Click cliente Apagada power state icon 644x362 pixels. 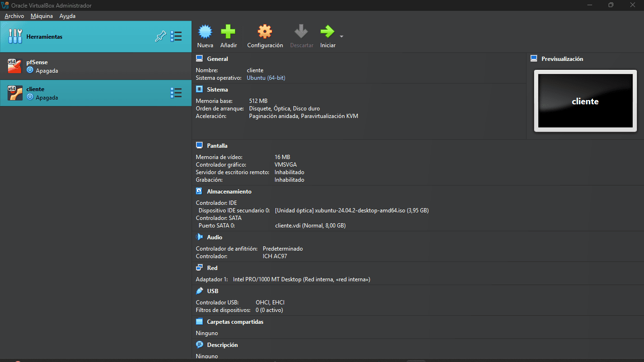(x=30, y=97)
